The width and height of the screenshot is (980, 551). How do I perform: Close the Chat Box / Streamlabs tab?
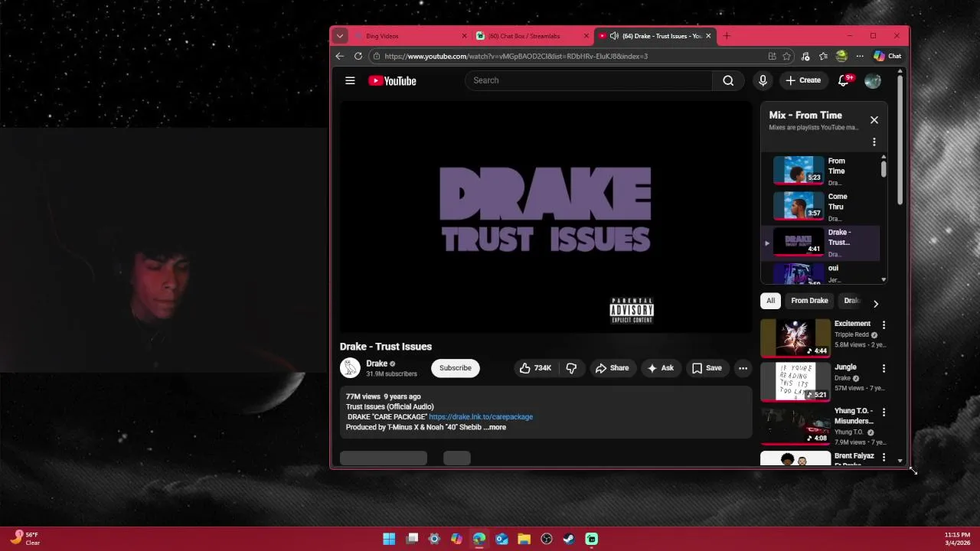pos(586,36)
